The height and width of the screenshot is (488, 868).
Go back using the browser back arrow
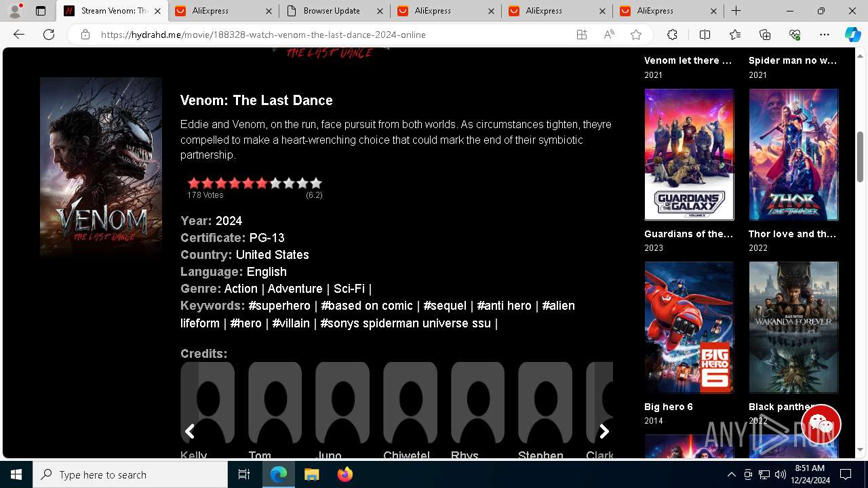[19, 35]
